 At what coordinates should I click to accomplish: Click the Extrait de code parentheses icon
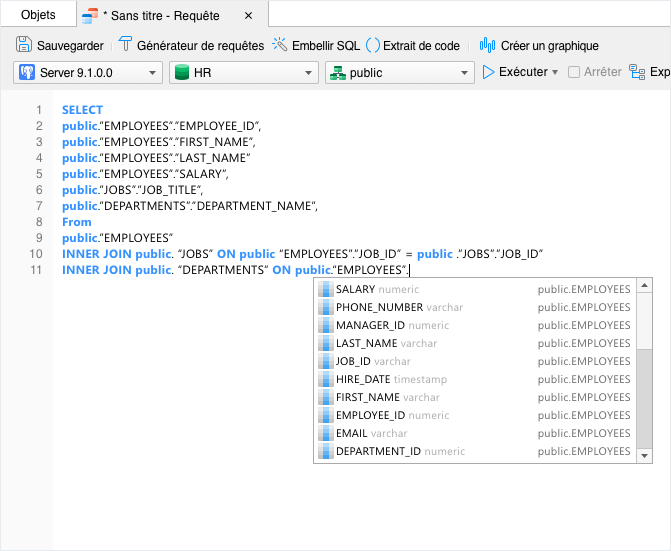[x=373, y=45]
